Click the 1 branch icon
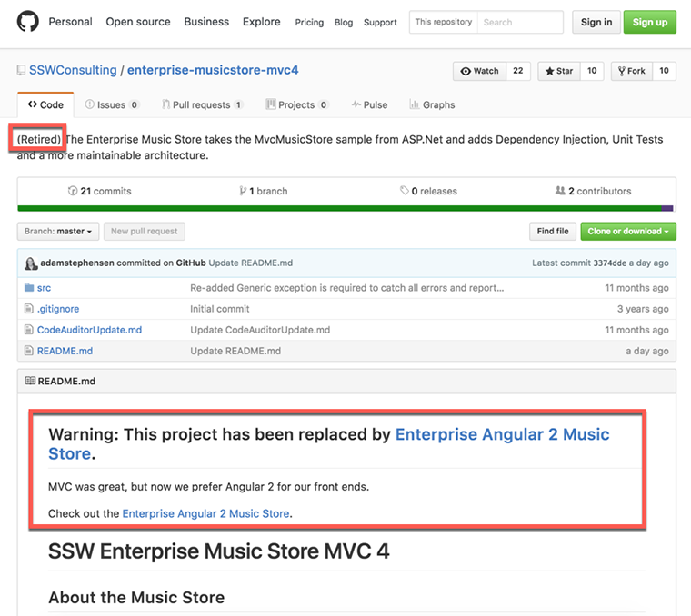691x616 pixels. coord(243,191)
